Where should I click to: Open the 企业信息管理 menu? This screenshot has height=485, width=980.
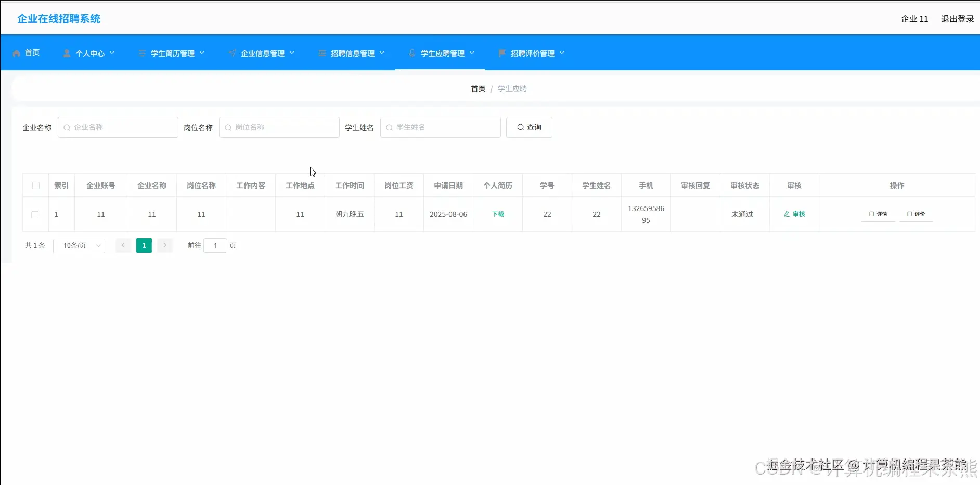coord(262,53)
